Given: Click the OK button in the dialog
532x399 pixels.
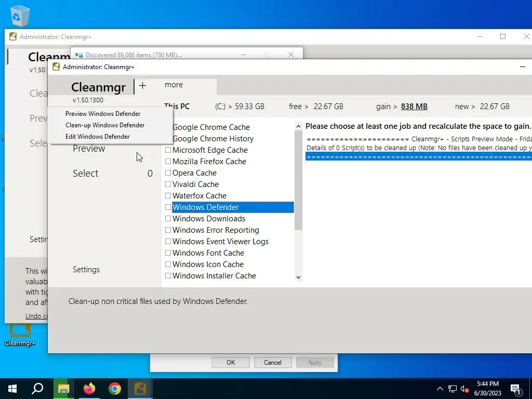Looking at the screenshot, I should [x=231, y=362].
